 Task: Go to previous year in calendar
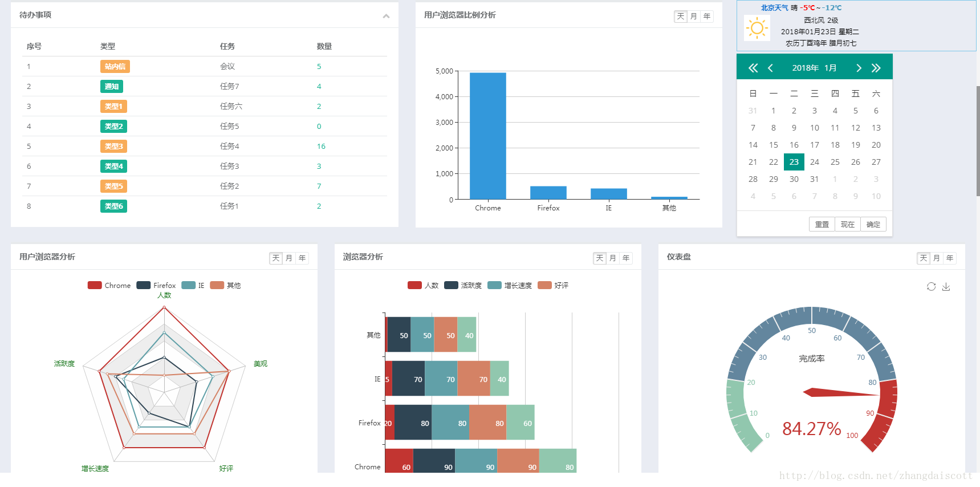(x=753, y=68)
